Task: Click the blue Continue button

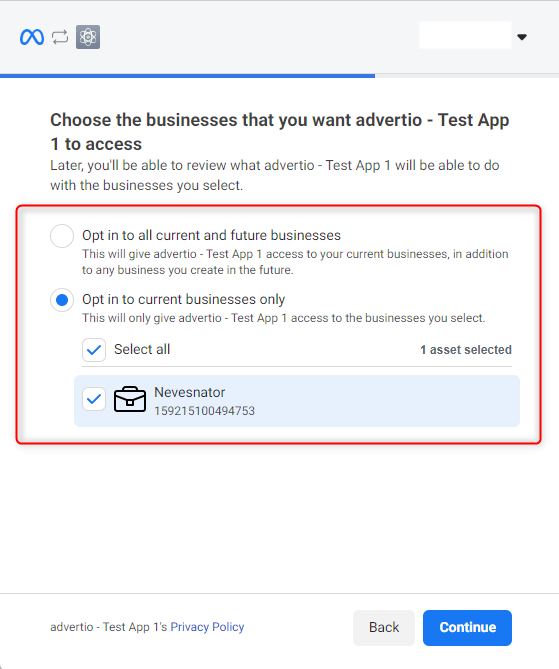Action: pos(467,628)
